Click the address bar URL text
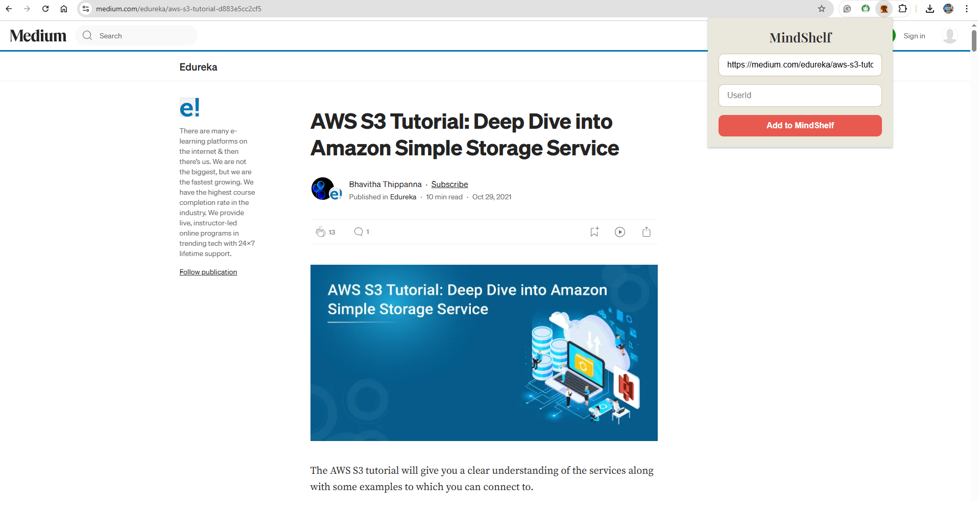Image resolution: width=980 pixels, height=509 pixels. click(179, 9)
